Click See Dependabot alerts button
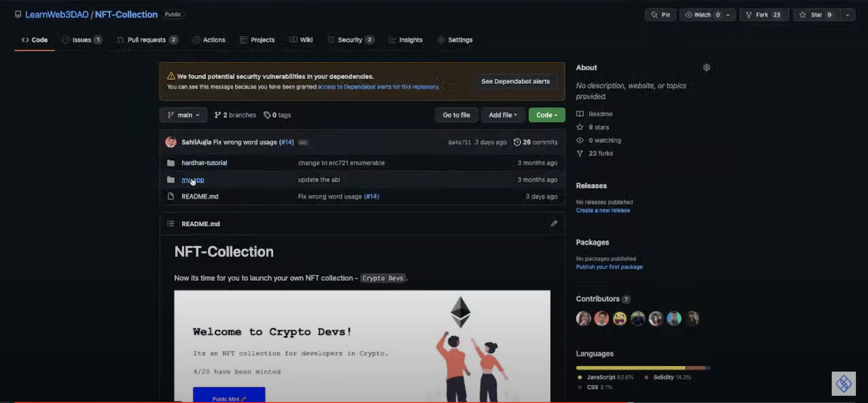 click(x=515, y=81)
